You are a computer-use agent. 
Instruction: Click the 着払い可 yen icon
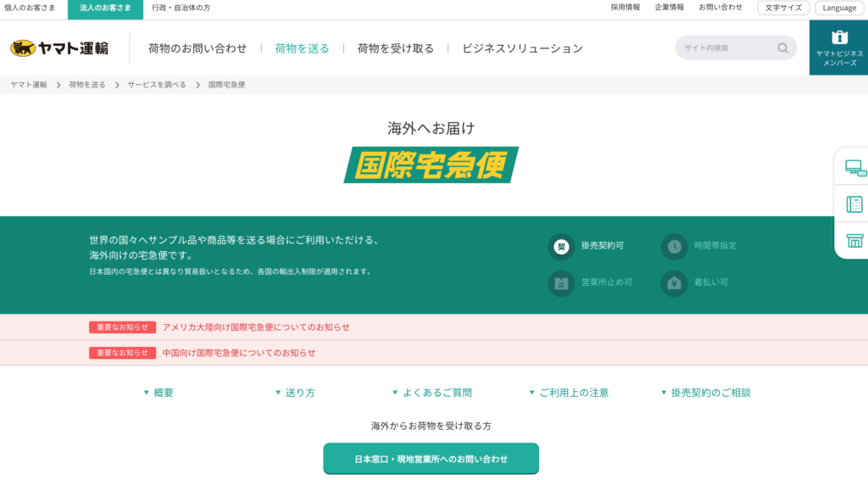(674, 283)
